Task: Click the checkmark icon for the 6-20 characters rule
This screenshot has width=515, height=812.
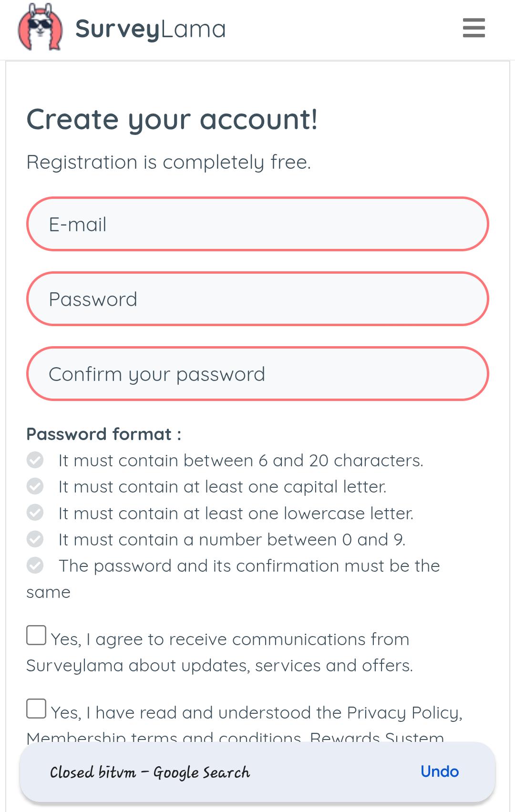Action: [35, 460]
